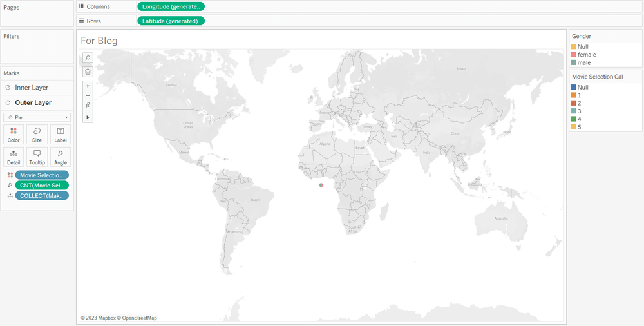Expand the Inner Layer marks section
644x326 pixels.
(x=32, y=88)
